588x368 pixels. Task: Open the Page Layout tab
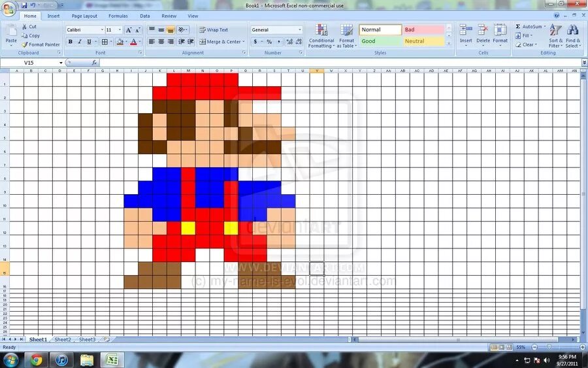point(84,16)
